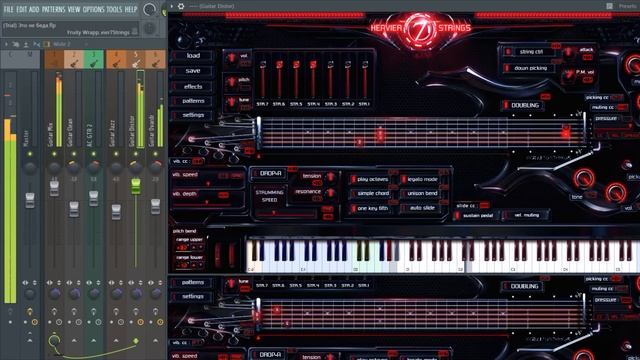Click the save button in Heavier7Strings

coord(193,71)
